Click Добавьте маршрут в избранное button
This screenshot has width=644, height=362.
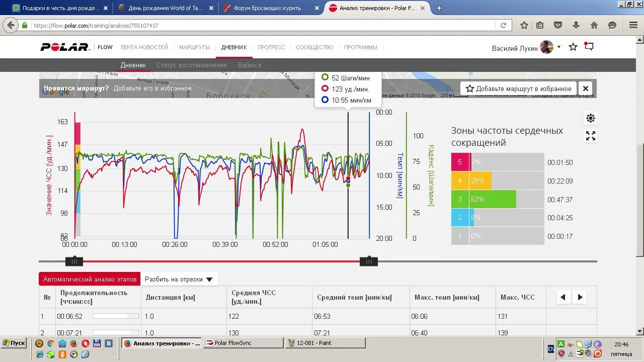519,88
